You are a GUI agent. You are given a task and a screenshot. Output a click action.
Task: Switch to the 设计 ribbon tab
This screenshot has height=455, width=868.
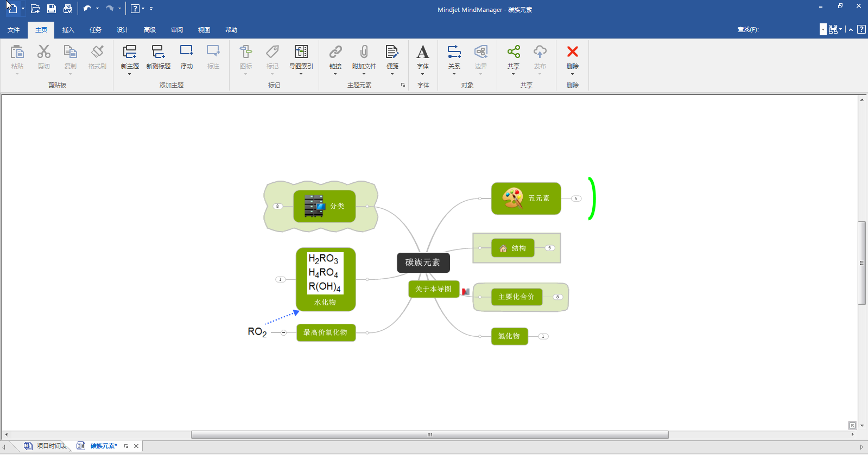[x=122, y=30]
